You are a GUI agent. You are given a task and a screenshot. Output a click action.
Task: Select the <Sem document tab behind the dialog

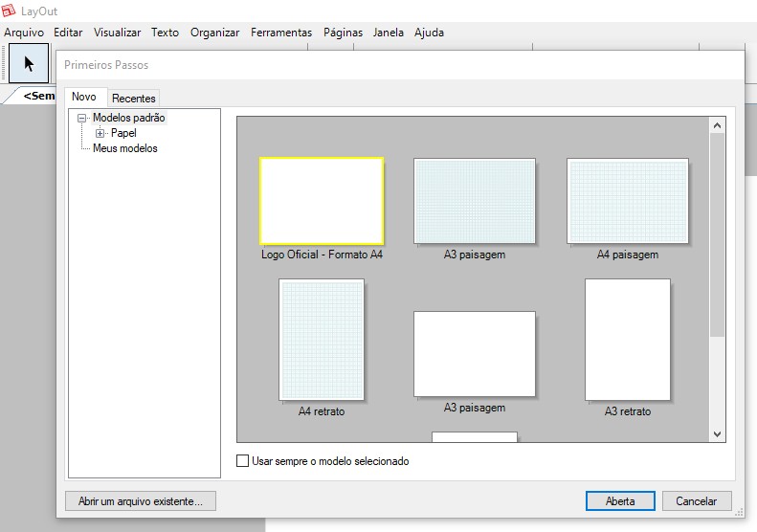[37, 96]
